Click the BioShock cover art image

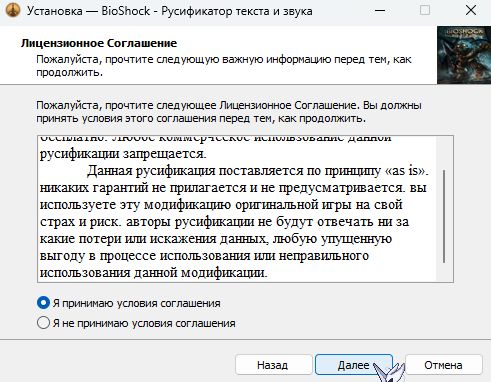click(464, 55)
